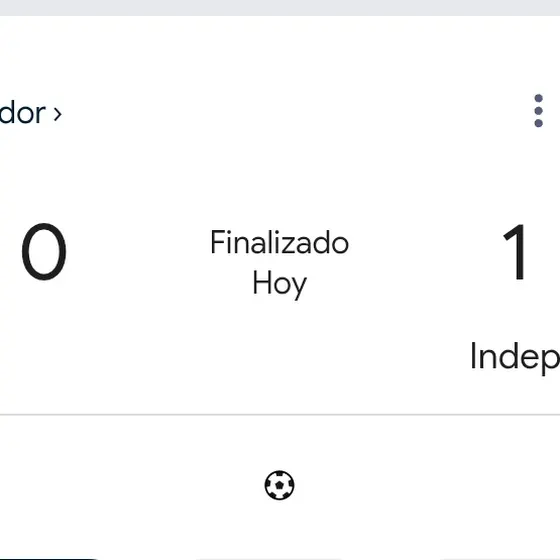Select the faint tab at bottom right
The width and height of the screenshot is (560, 560).
500,559
